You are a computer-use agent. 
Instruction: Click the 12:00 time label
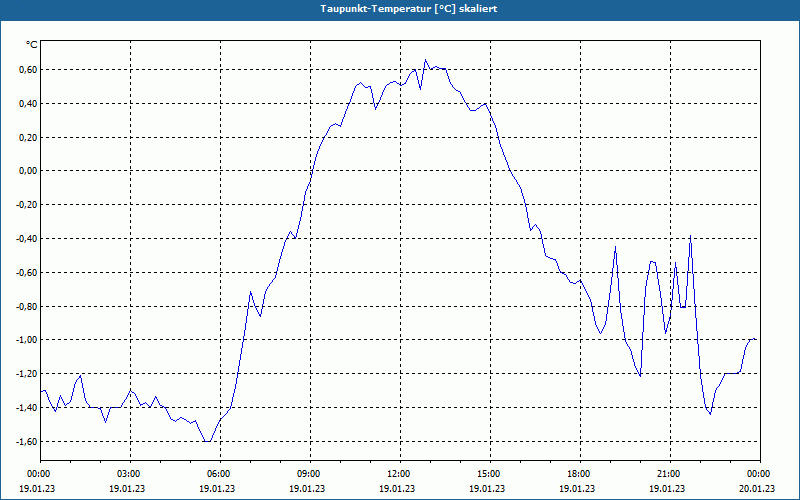pos(400,474)
